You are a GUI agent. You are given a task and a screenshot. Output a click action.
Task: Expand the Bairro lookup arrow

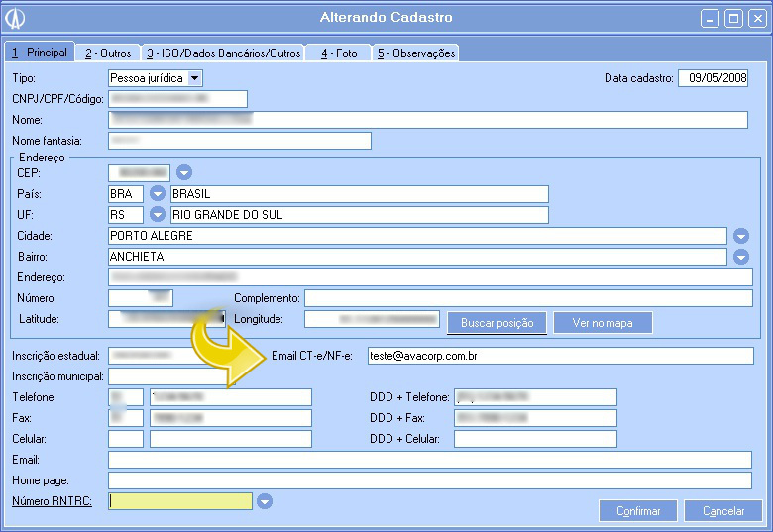point(741,257)
